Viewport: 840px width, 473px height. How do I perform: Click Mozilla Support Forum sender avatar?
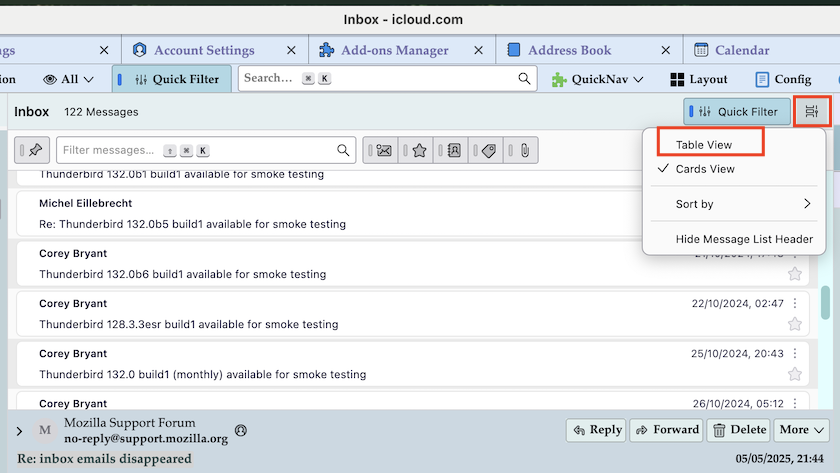pos(45,430)
